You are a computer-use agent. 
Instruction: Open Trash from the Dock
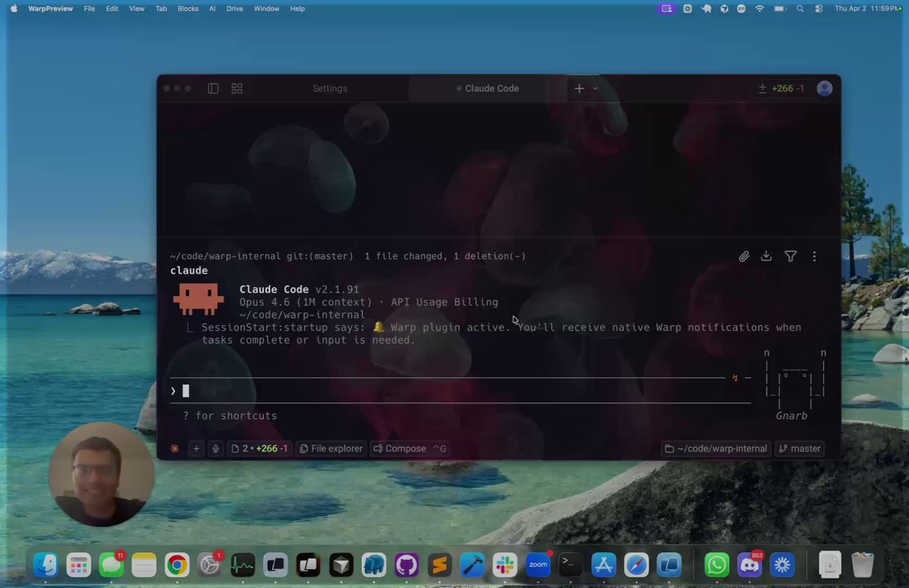[x=862, y=564]
